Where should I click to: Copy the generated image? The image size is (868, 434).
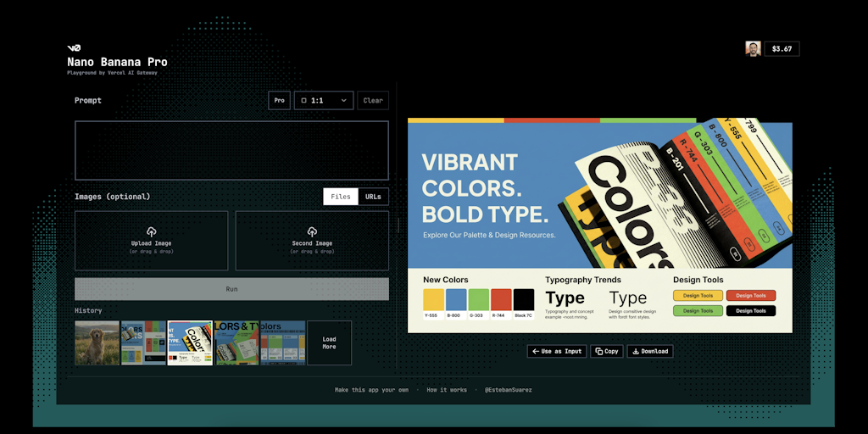pyautogui.click(x=607, y=352)
